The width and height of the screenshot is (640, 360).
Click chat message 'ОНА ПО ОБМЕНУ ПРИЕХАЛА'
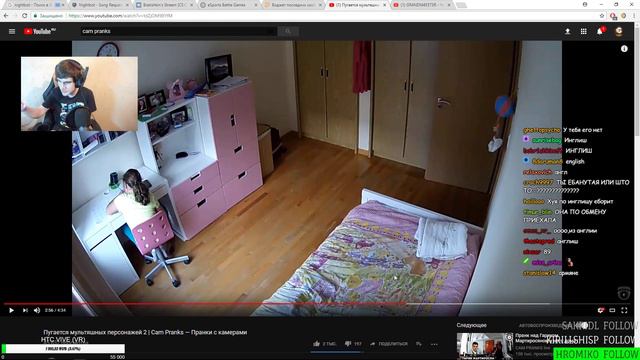coord(565,216)
